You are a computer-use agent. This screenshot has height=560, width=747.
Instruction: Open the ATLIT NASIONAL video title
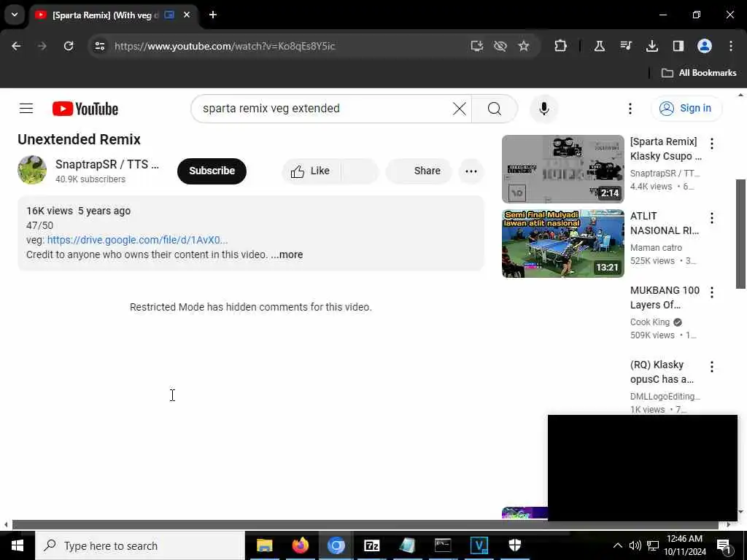pyautogui.click(x=665, y=223)
